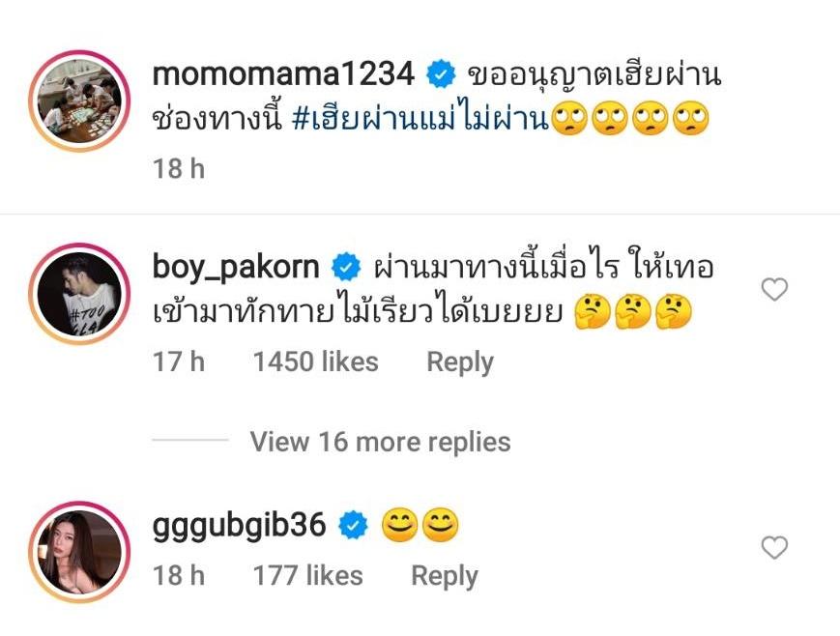
Task: Tap the gggubgib36 username
Action: click(239, 525)
